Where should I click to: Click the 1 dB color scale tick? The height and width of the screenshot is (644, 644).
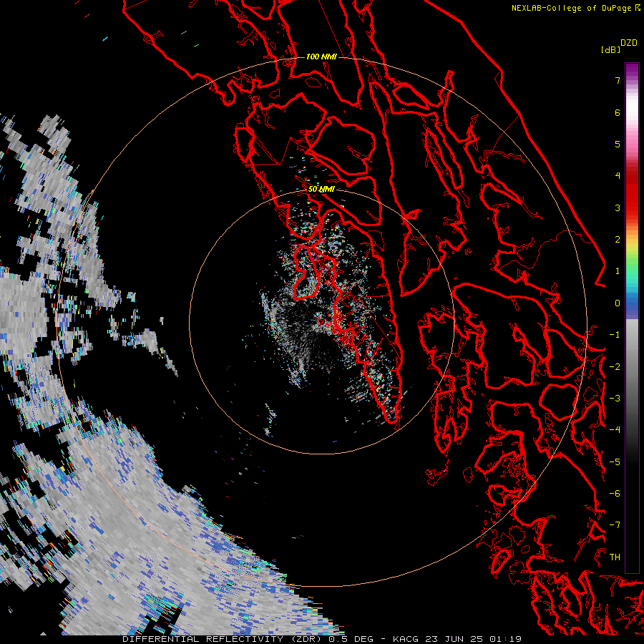[618, 271]
